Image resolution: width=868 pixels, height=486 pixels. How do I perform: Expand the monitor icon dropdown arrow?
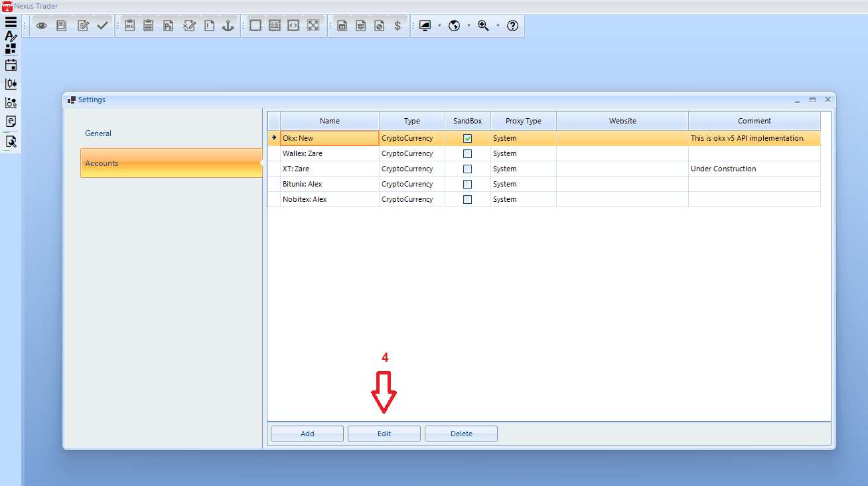(x=439, y=26)
